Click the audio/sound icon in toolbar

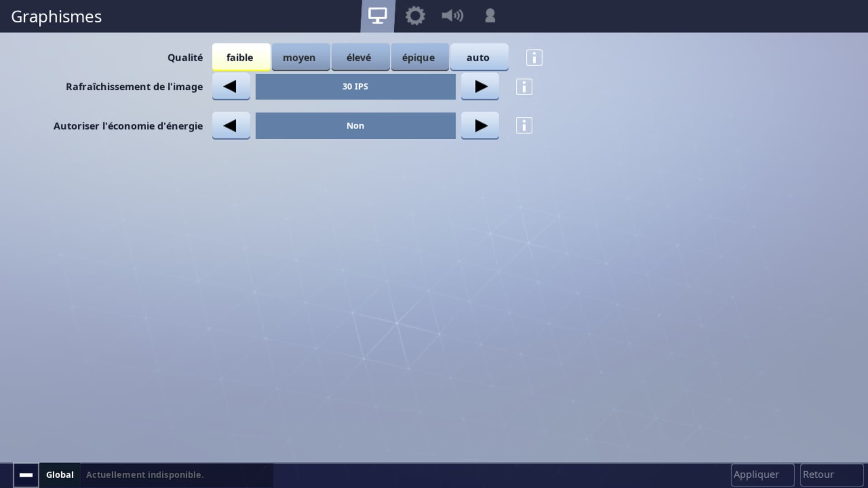pyautogui.click(x=453, y=15)
